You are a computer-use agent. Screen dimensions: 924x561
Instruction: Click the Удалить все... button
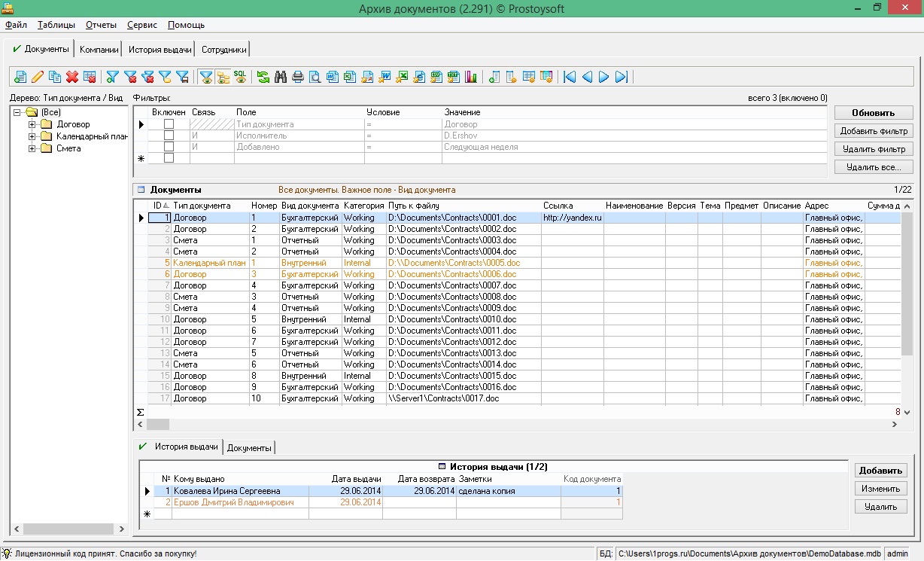[x=873, y=167]
